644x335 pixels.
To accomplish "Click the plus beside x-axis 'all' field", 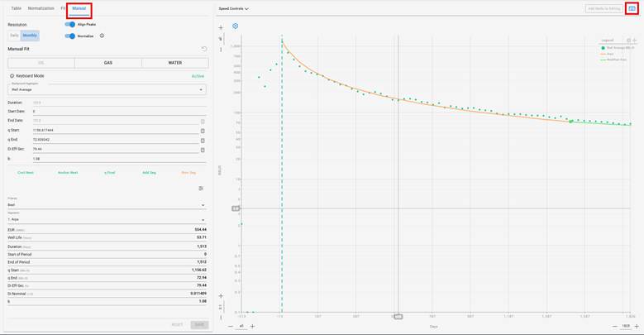I will click(x=253, y=327).
